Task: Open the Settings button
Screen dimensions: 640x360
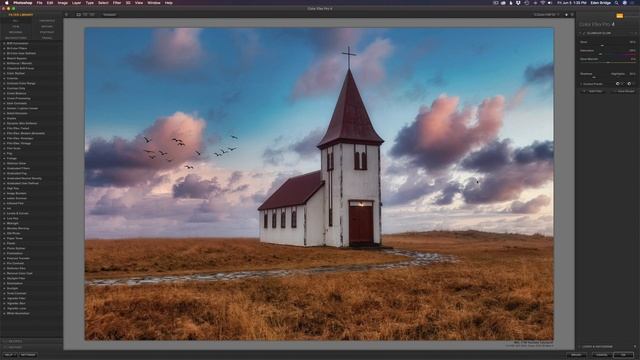Action: (28, 355)
